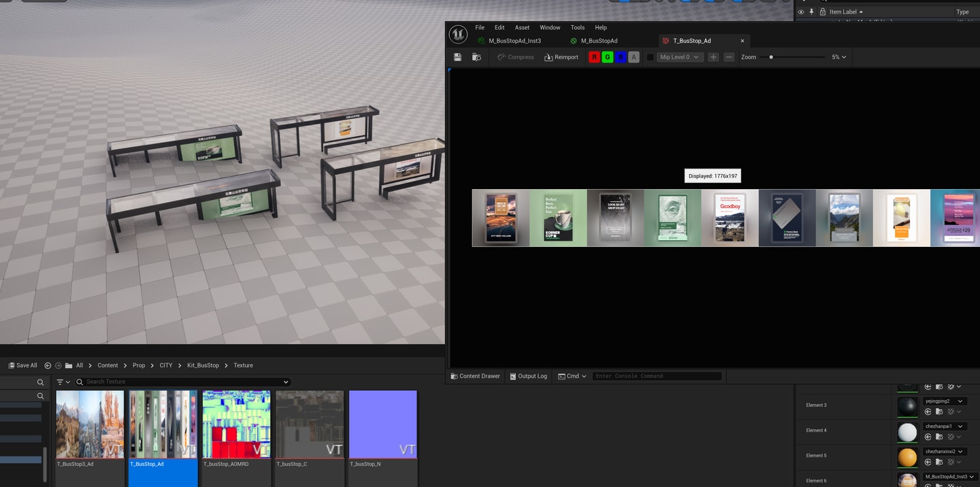Navigate to Prop breadcrumb folder
Image resolution: width=980 pixels, height=487 pixels.
click(x=139, y=365)
